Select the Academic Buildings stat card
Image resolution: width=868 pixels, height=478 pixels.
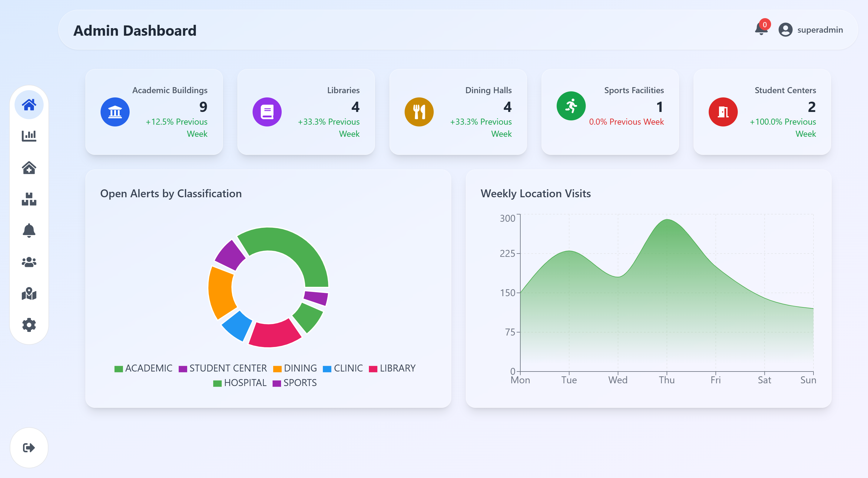tap(154, 112)
